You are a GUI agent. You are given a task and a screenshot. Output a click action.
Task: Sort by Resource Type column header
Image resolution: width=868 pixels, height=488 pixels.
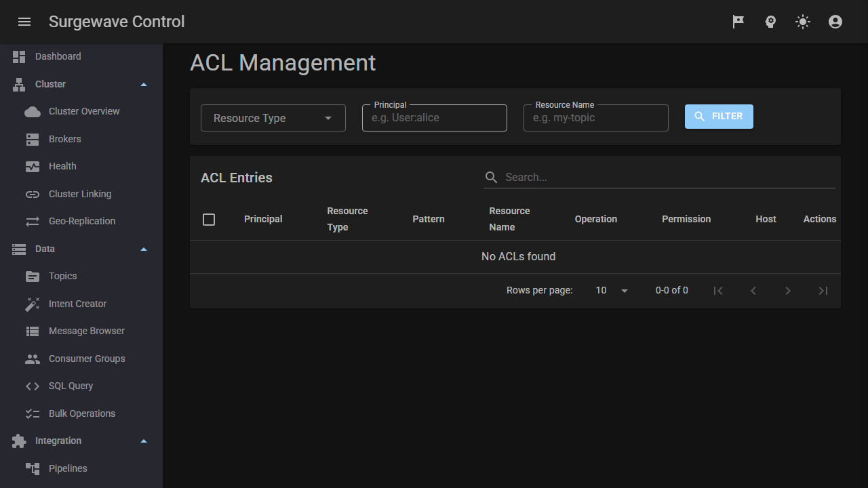coord(347,220)
